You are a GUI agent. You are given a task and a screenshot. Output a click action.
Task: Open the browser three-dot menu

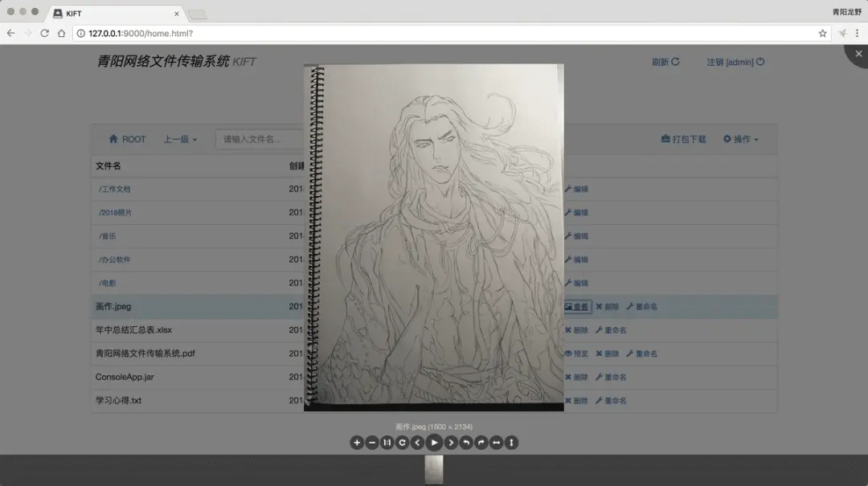click(x=857, y=33)
